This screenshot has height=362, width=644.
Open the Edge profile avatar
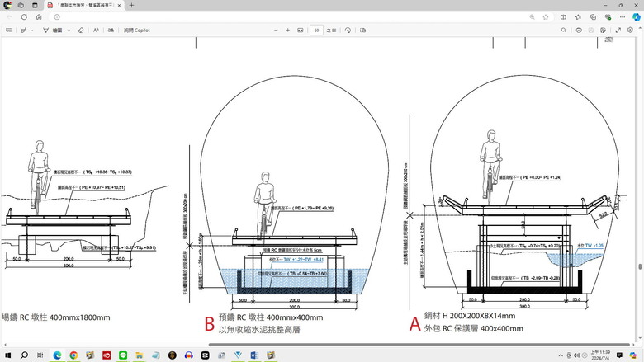pos(7,5)
